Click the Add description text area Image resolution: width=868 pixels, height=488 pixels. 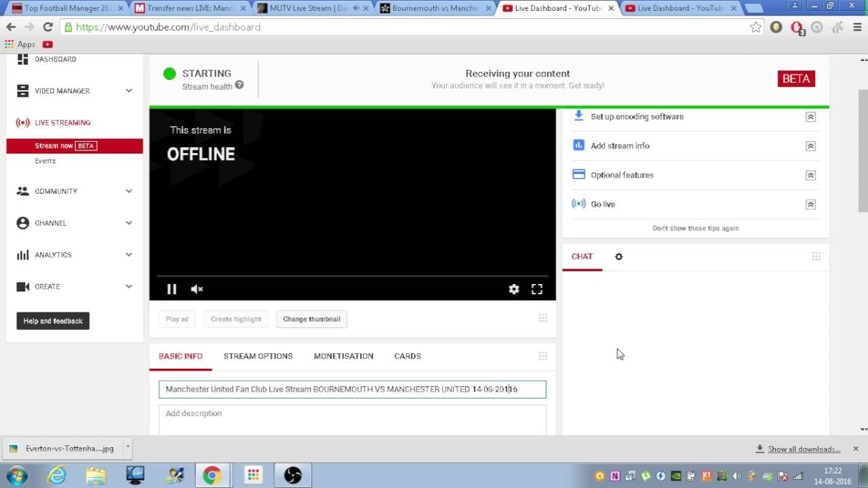[x=352, y=420]
